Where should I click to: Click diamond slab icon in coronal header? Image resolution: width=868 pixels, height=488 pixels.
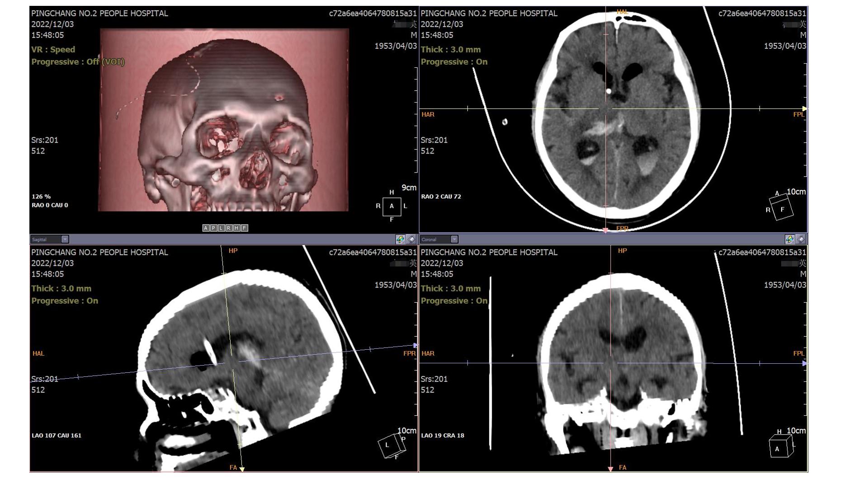pyautogui.click(x=801, y=239)
